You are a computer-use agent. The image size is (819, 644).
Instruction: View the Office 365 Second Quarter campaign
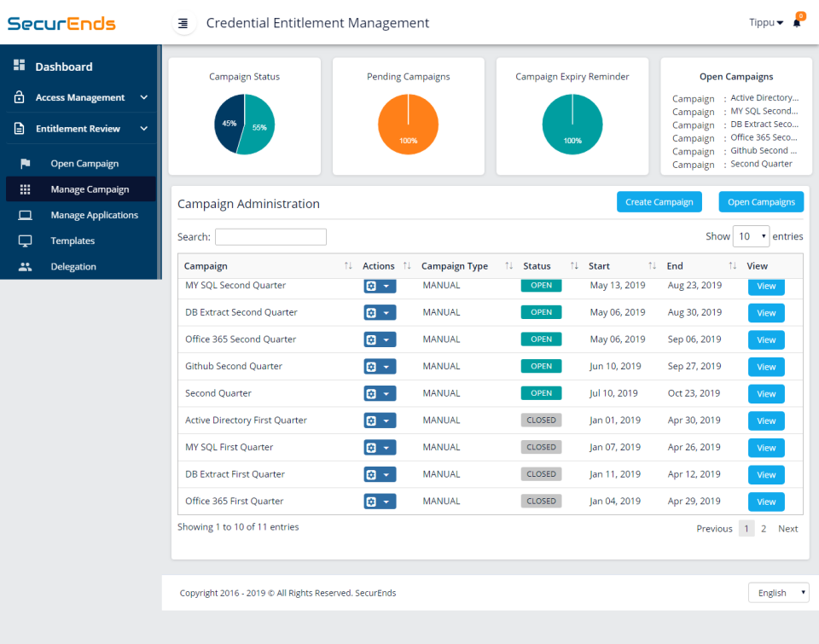tap(765, 339)
